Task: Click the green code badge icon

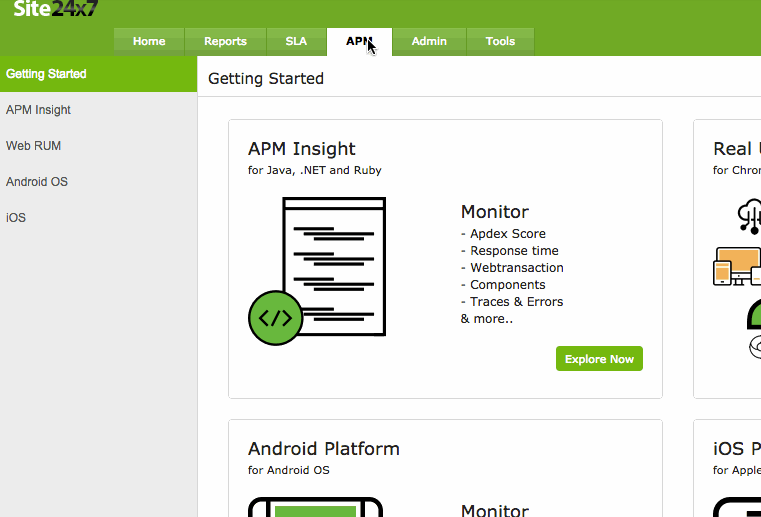Action: pyautogui.click(x=275, y=318)
